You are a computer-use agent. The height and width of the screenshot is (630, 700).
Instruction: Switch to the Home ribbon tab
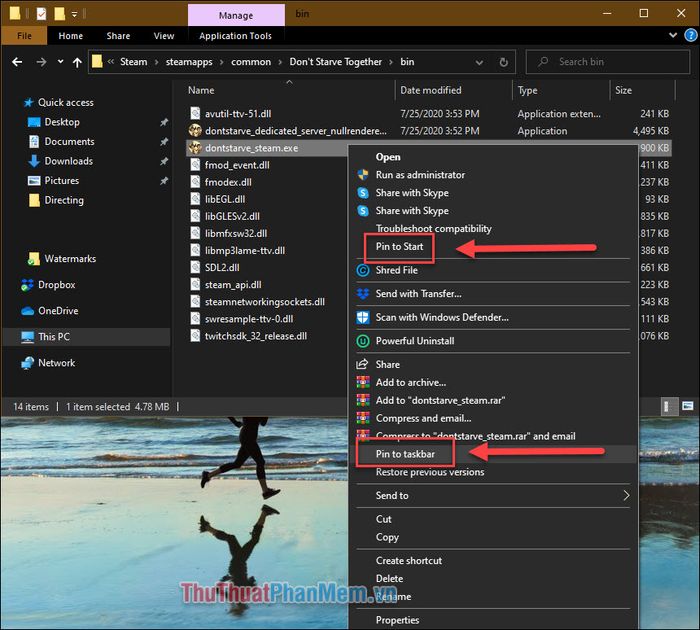tap(71, 36)
